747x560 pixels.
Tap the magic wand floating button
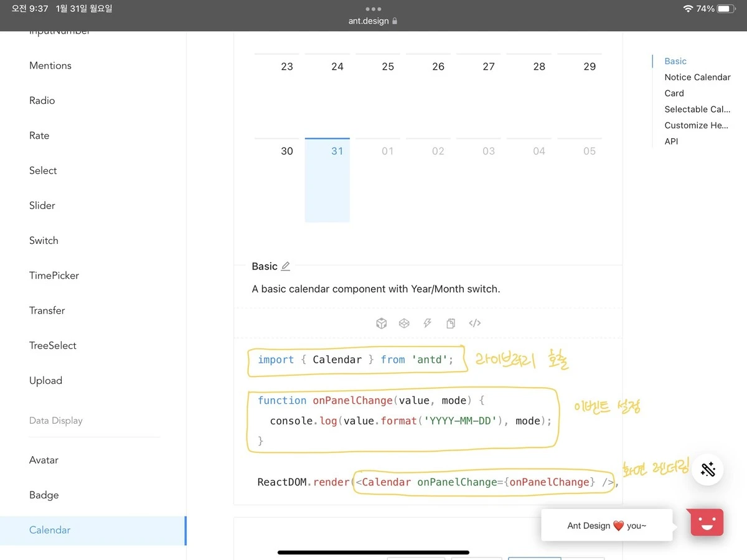pos(707,469)
